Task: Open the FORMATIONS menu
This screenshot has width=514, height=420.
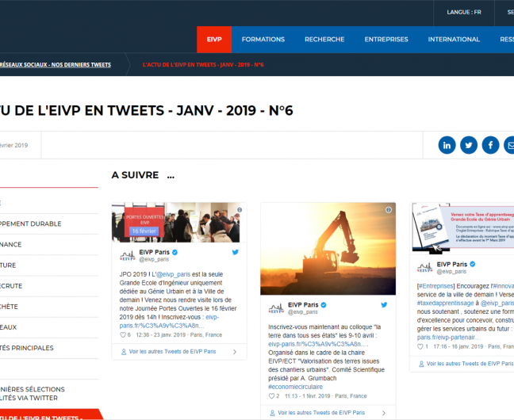Action: tap(263, 40)
